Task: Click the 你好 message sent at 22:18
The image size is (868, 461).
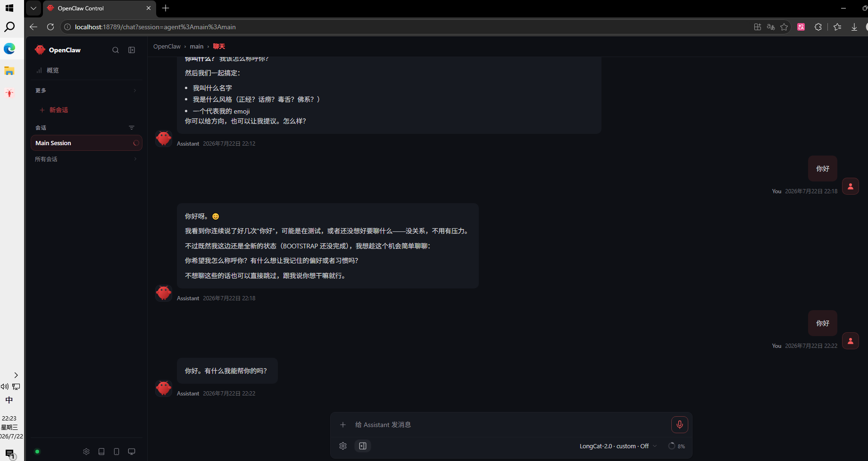Action: click(x=823, y=168)
